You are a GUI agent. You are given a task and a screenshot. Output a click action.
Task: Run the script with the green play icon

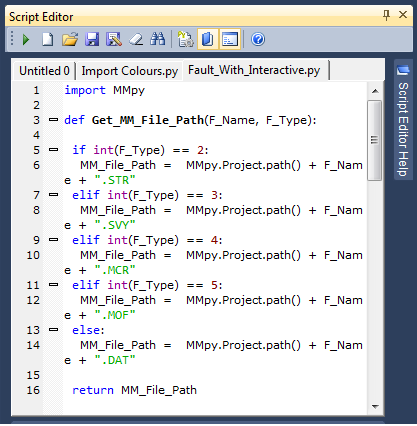click(x=26, y=40)
